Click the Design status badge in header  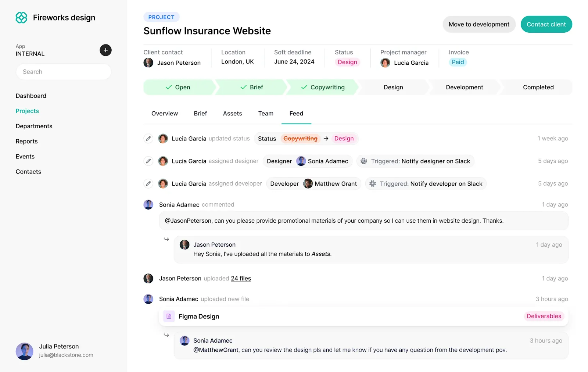pyautogui.click(x=347, y=62)
